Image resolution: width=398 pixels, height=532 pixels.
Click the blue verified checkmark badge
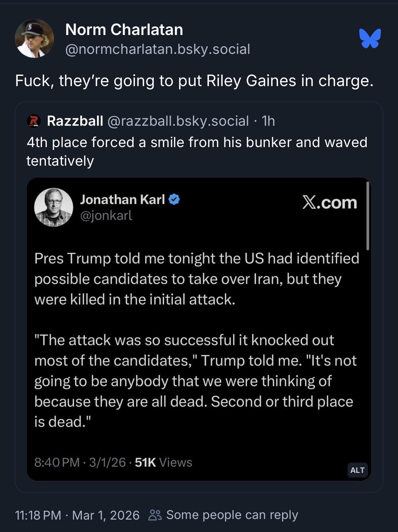[x=174, y=199]
